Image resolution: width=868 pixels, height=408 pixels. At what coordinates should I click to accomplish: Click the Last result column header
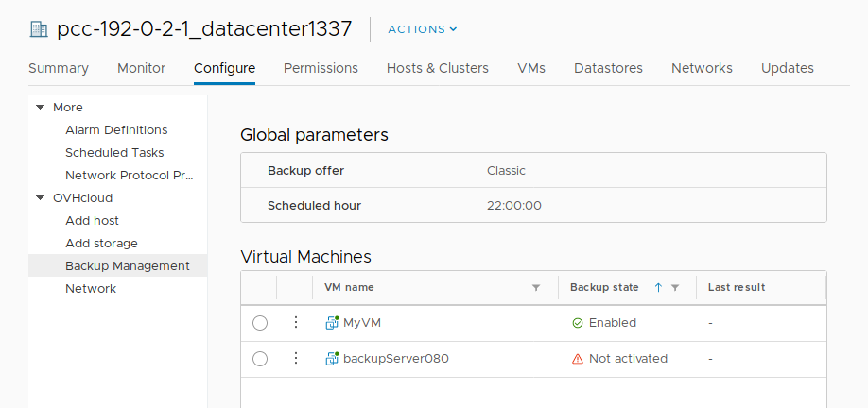pos(737,287)
